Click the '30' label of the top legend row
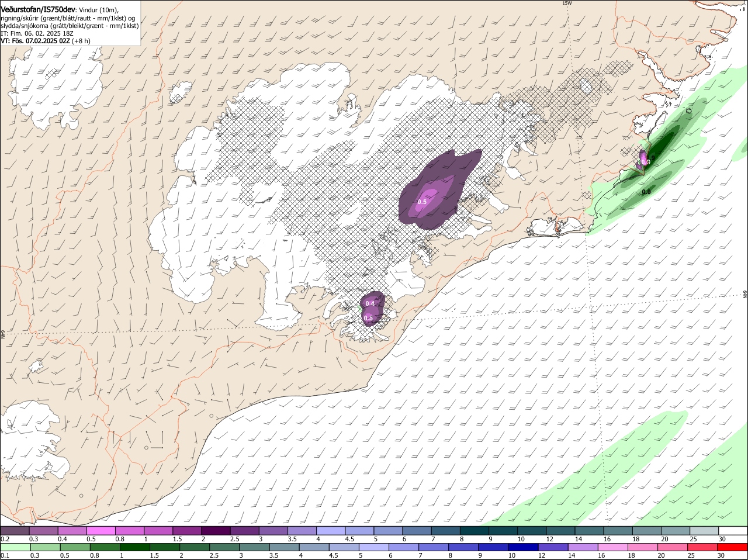Viewport: 748px width, 560px height. 722,539
